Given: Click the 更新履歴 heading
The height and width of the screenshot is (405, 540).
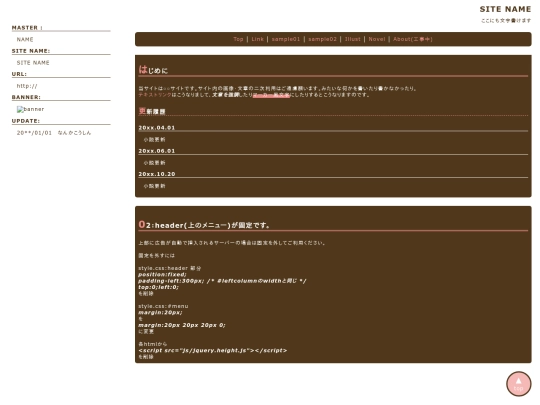Looking at the screenshot, I should coord(152,111).
